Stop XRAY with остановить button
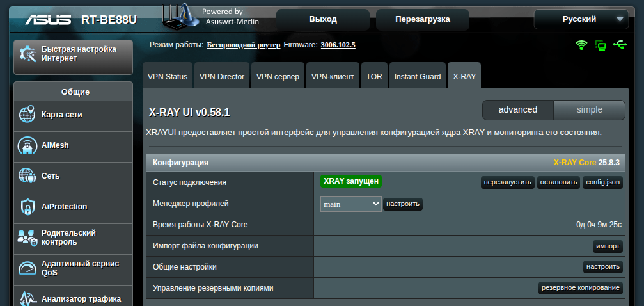Image resolution: width=644 pixels, height=306 pixels. tap(558, 182)
